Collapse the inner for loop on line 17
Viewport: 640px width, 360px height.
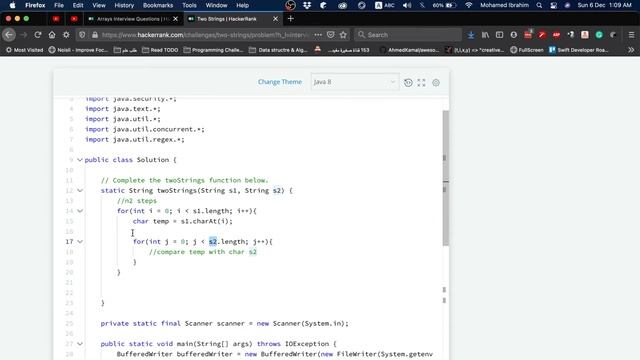(80, 242)
